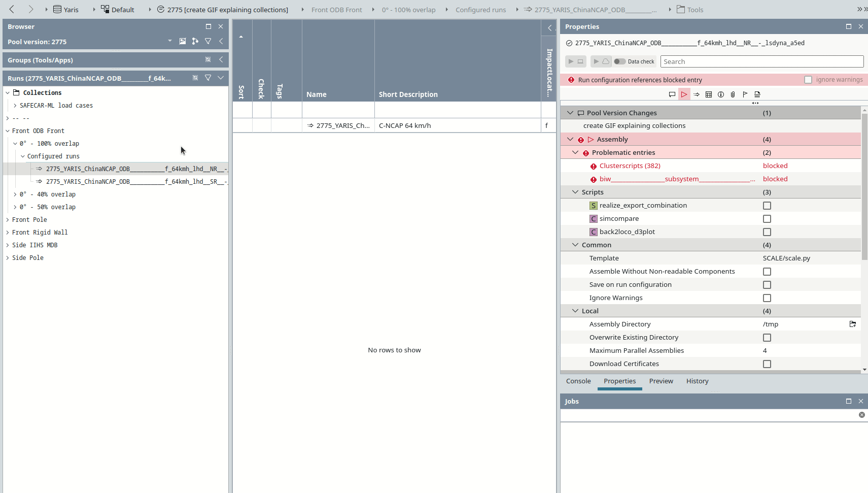
Task: Toggle the Data check switch
Action: (x=619, y=61)
